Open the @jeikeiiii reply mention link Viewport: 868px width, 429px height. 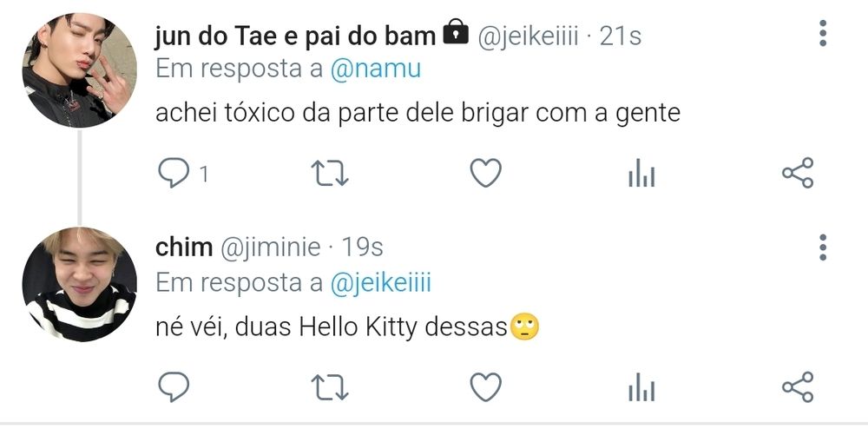tap(380, 282)
